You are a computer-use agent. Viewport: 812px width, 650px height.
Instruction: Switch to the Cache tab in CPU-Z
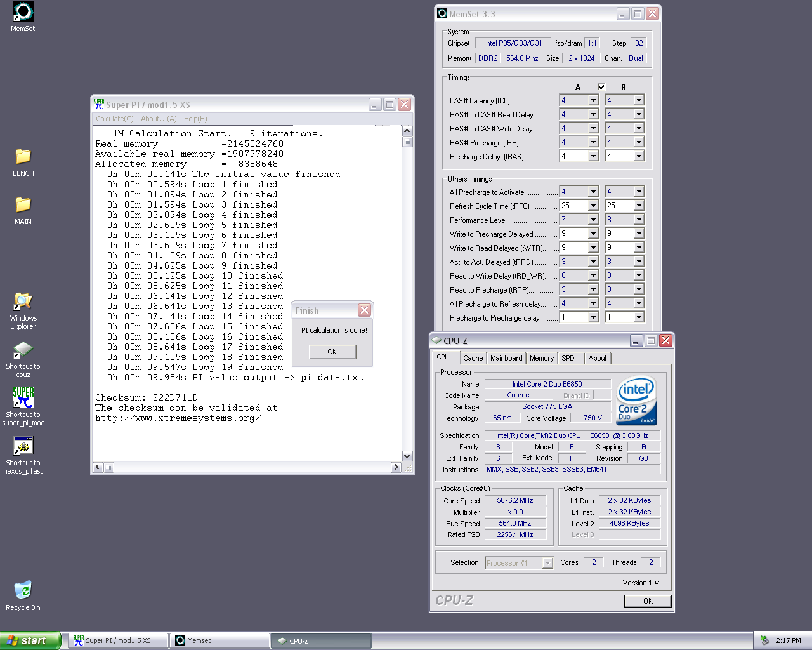tap(473, 358)
